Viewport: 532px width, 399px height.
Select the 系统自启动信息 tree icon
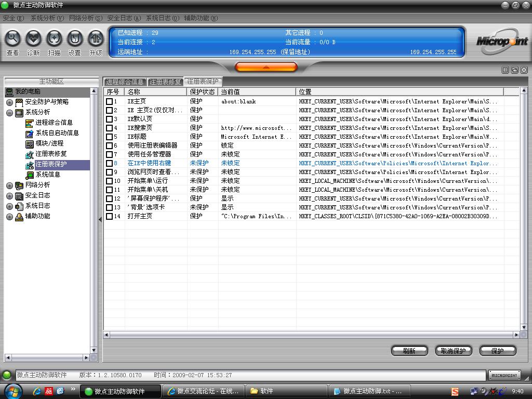(30, 134)
